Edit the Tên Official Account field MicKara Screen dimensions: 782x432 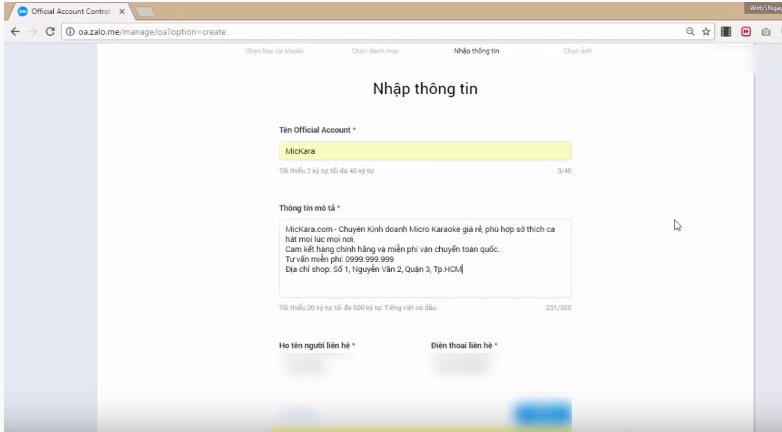[425, 151]
